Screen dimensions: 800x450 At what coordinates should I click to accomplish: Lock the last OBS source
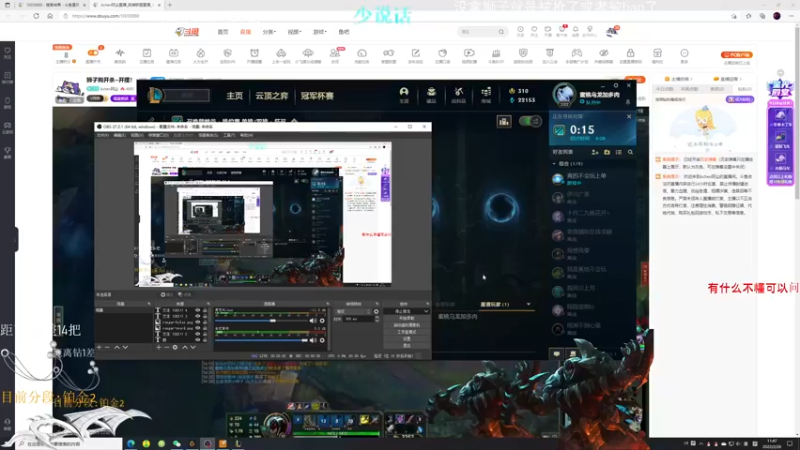205,340
